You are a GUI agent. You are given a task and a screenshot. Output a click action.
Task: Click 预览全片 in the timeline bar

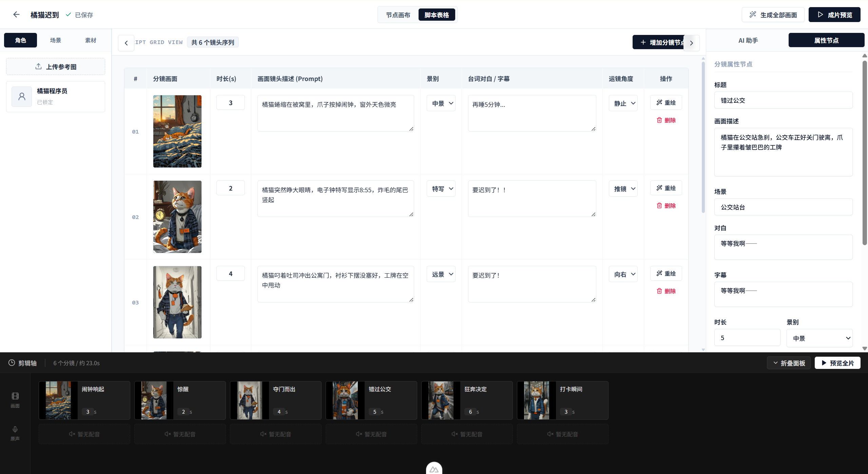click(x=837, y=363)
